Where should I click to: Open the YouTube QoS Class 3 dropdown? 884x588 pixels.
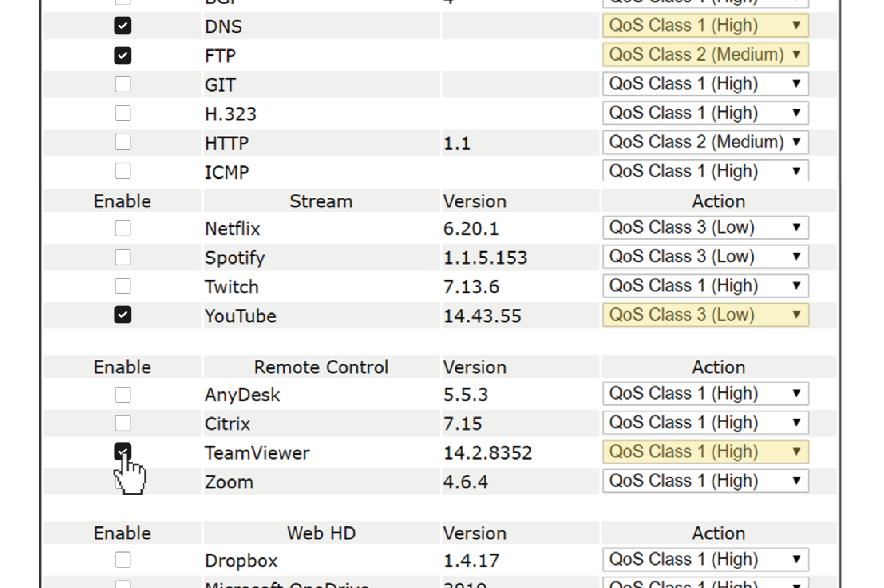point(705,315)
